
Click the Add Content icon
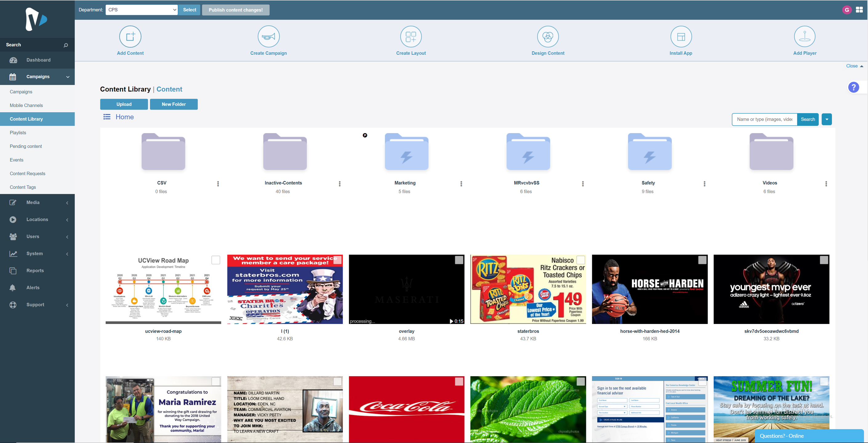pos(130,36)
